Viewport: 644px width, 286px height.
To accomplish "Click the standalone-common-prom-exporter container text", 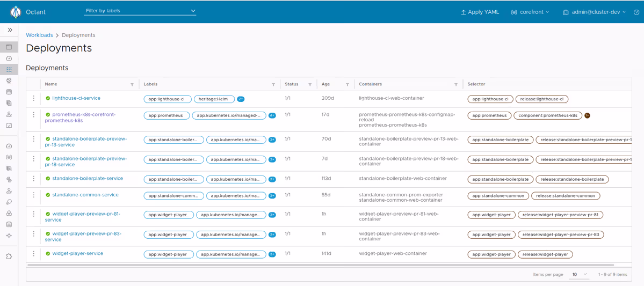I will coord(401,194).
